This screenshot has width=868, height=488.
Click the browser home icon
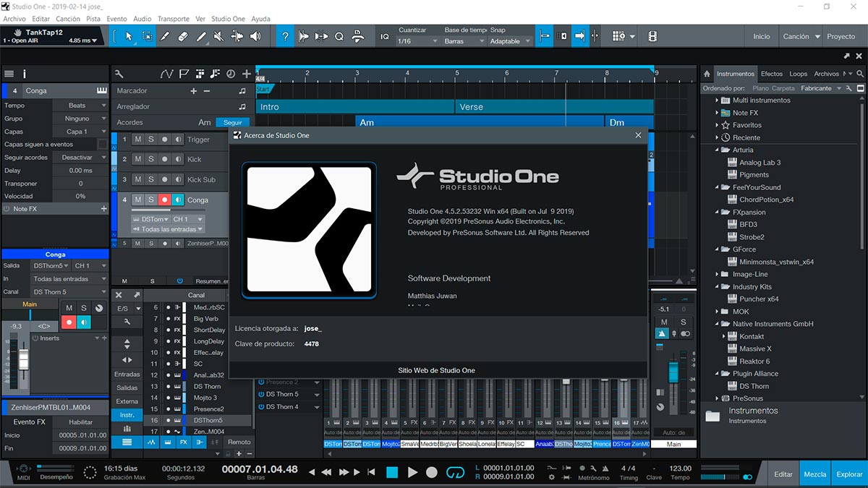(x=707, y=74)
